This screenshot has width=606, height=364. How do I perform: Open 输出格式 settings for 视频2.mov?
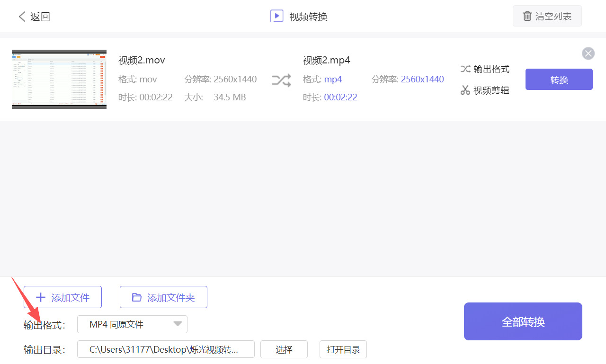point(485,69)
